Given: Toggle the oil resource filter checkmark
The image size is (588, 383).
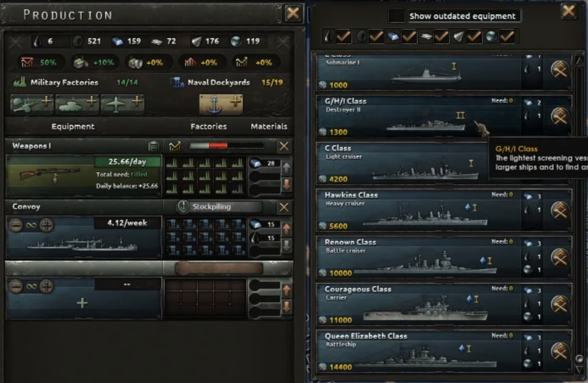Looking at the screenshot, I should 344,37.
